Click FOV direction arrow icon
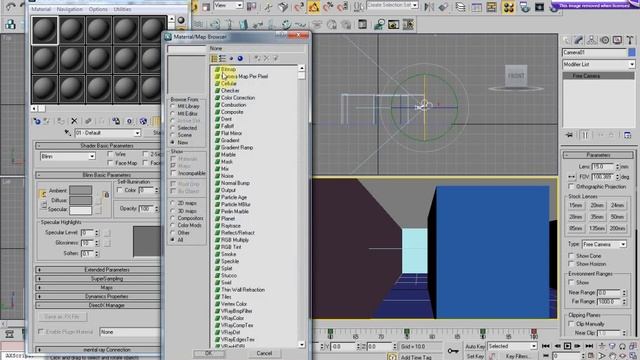This screenshot has height=360, width=640. pos(571,177)
